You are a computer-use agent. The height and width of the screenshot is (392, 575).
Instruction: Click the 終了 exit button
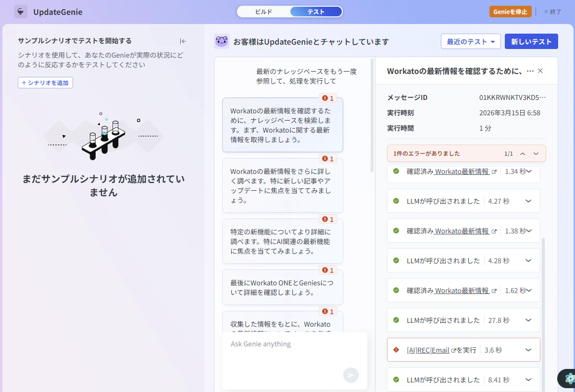coord(552,12)
